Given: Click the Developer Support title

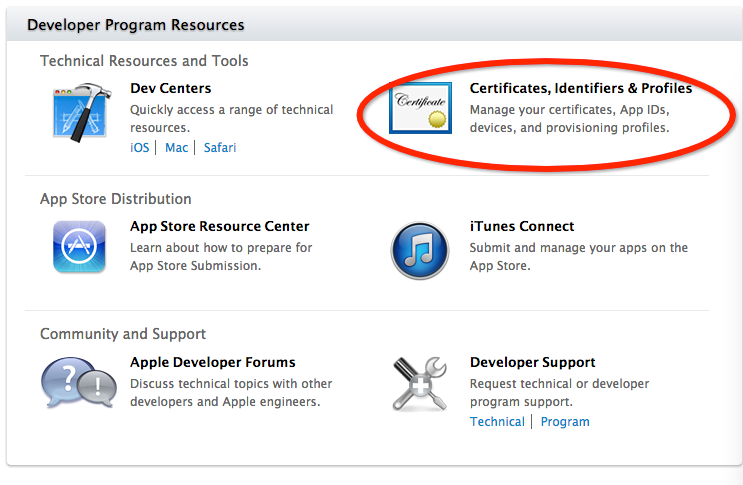Looking at the screenshot, I should tap(532, 362).
